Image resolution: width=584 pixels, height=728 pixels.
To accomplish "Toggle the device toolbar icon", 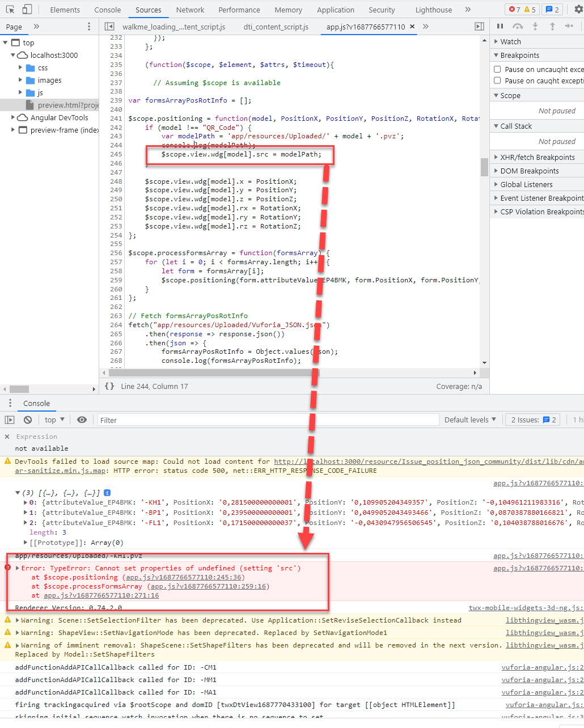I will [27, 10].
